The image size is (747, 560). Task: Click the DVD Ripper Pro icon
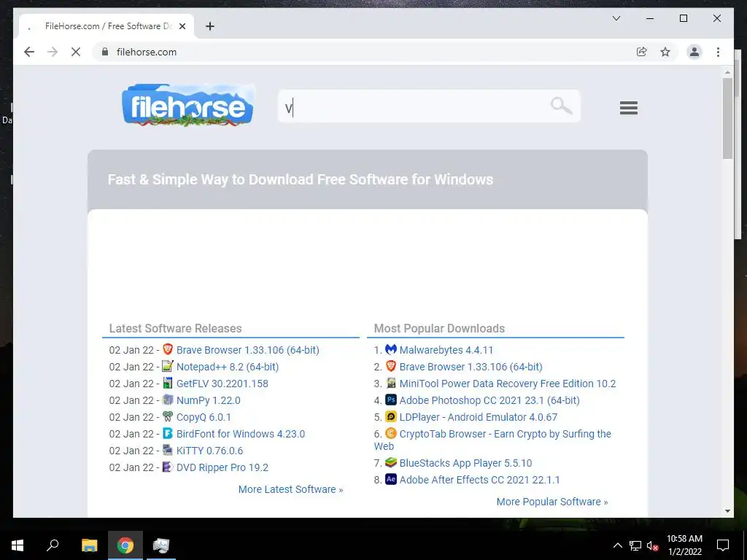click(167, 467)
